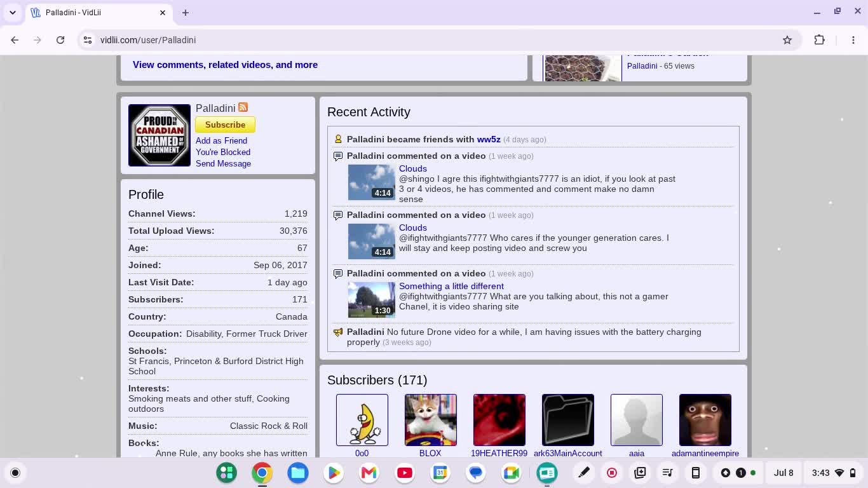Reload the page with the refresh icon
The height and width of the screenshot is (488, 868).
pyautogui.click(x=60, y=40)
